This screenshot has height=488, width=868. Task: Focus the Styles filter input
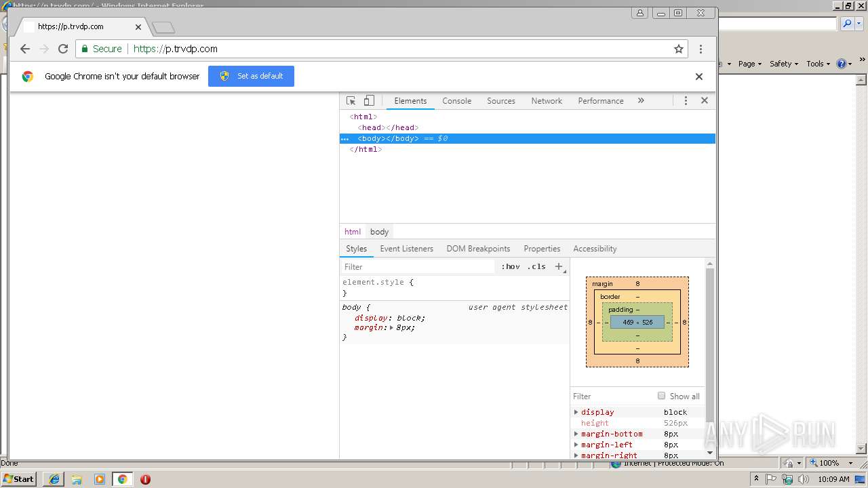pyautogui.click(x=418, y=267)
